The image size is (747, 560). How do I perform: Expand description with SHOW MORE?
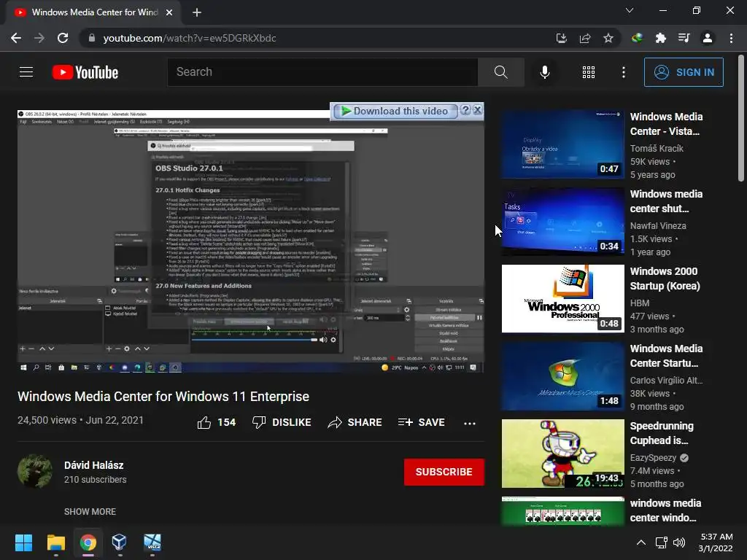coord(90,511)
